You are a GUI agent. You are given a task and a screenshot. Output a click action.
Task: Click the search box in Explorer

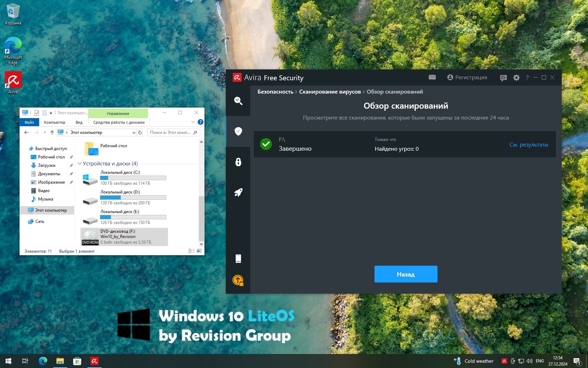coord(170,132)
